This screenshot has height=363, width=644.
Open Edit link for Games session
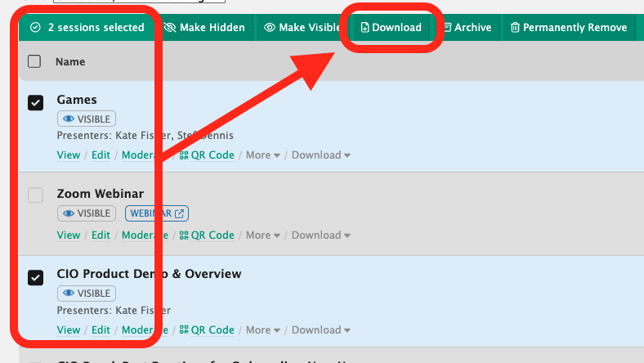[x=101, y=155]
